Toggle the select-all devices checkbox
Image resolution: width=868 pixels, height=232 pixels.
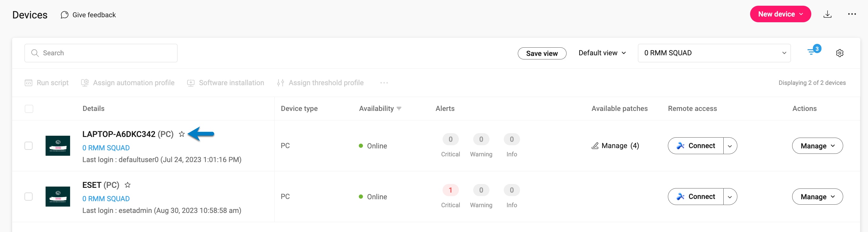(29, 109)
